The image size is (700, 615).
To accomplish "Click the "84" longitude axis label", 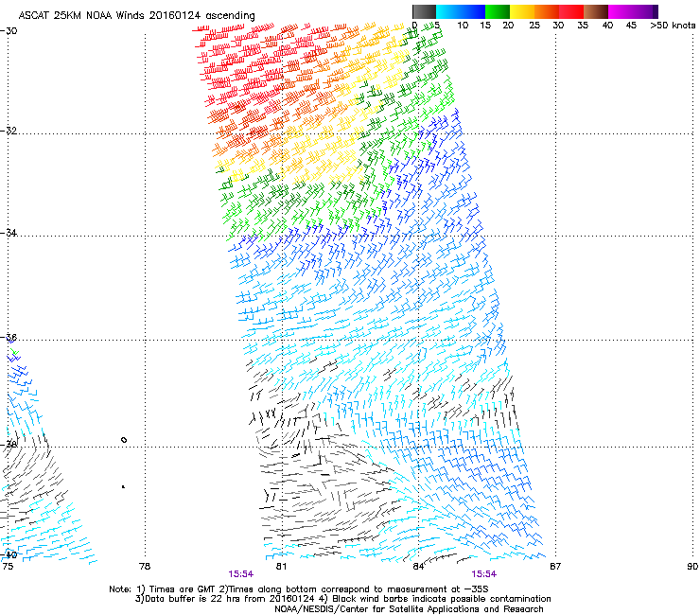I will pos(418,567).
